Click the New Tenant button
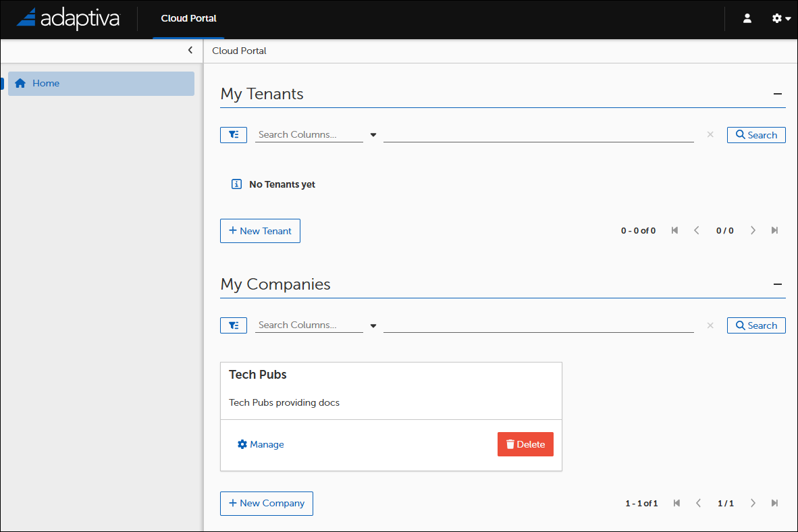The width and height of the screenshot is (798, 532). (x=260, y=231)
